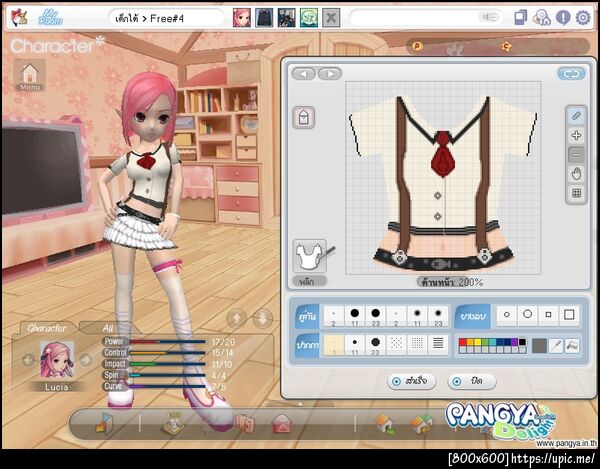Pick the black color swatch

tap(522, 342)
